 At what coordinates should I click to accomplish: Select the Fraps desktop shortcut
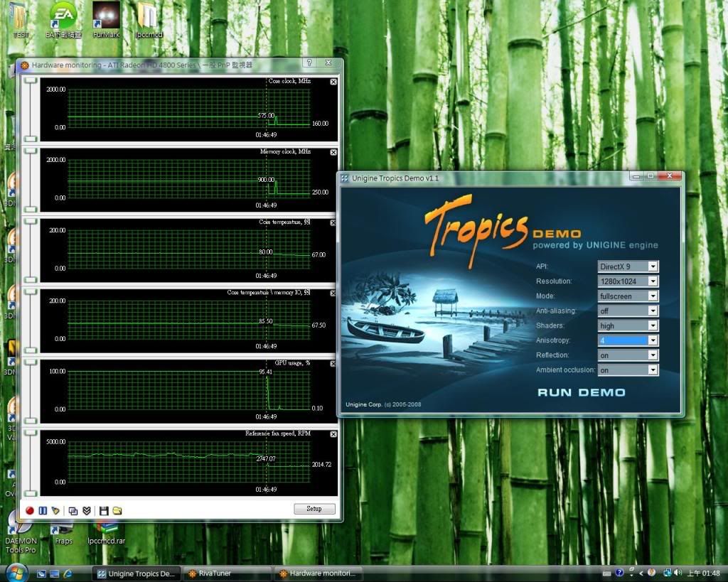click(x=63, y=534)
